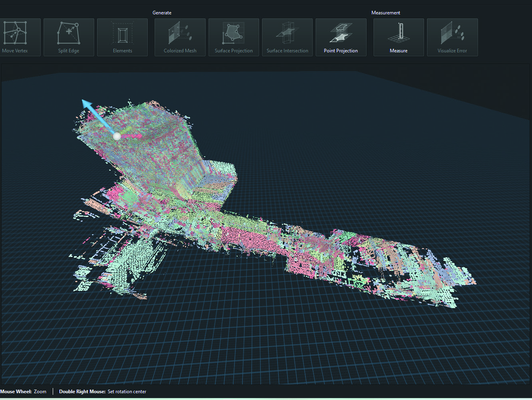Select the Move Vertex tool
The image size is (532, 400).
20,37
